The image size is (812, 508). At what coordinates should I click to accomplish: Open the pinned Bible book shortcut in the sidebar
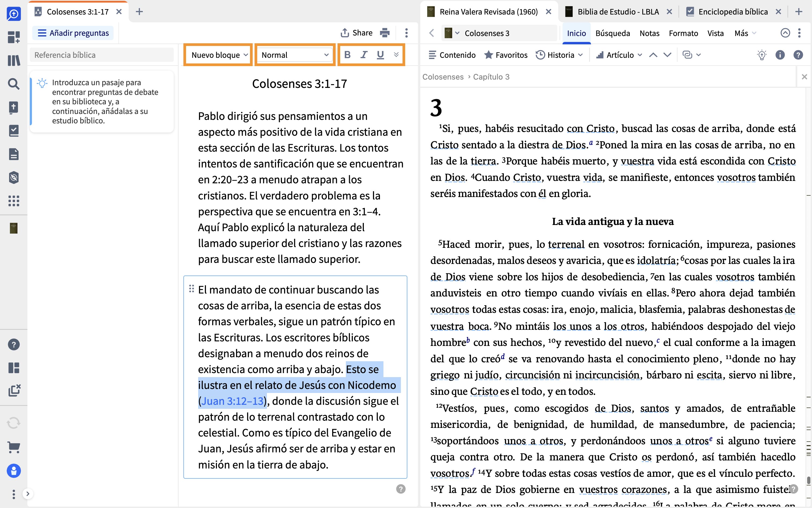[14, 228]
